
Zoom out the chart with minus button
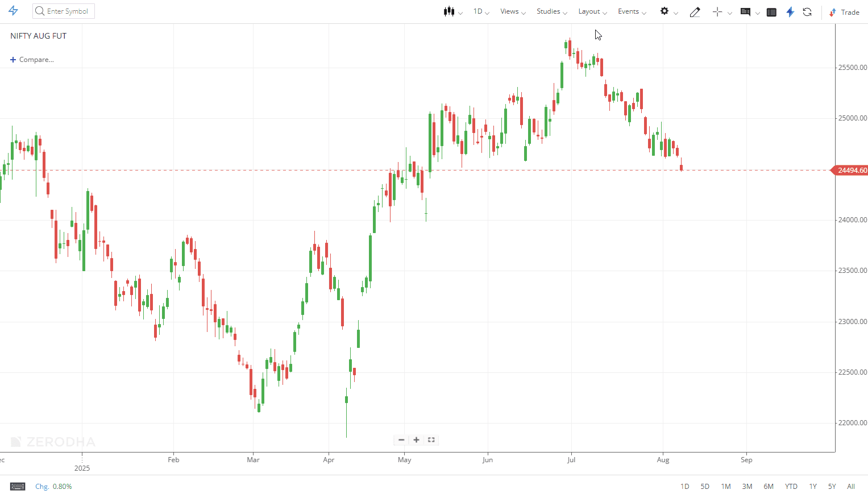(401, 440)
